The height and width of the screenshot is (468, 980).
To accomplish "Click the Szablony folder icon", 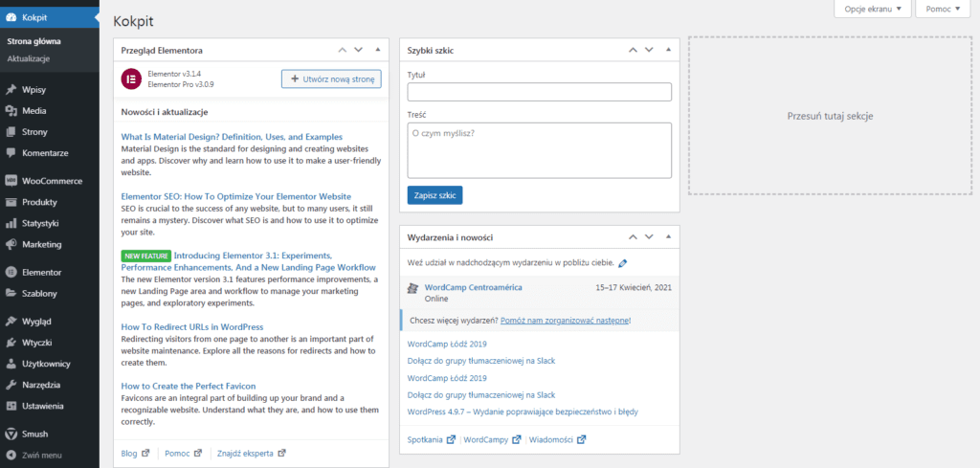I will [x=11, y=293].
